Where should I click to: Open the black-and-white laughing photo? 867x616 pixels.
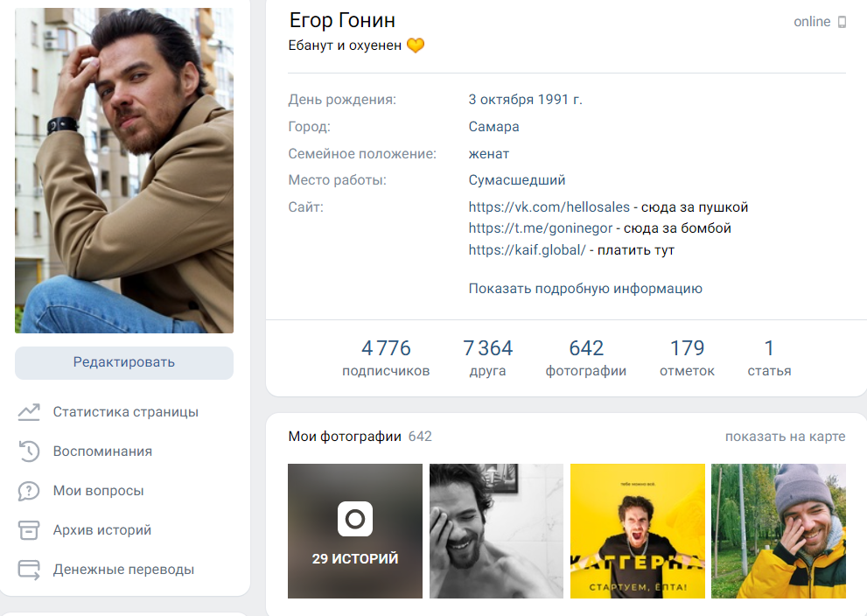click(x=497, y=531)
